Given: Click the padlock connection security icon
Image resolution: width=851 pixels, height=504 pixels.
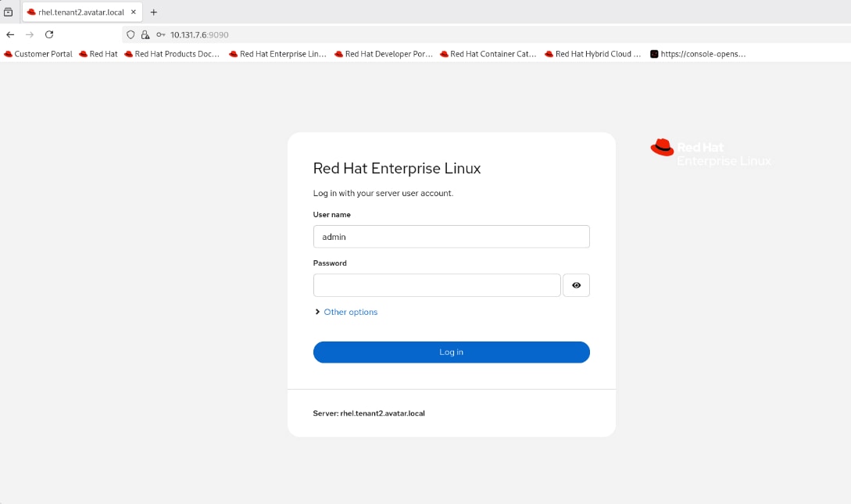Looking at the screenshot, I should (x=145, y=34).
